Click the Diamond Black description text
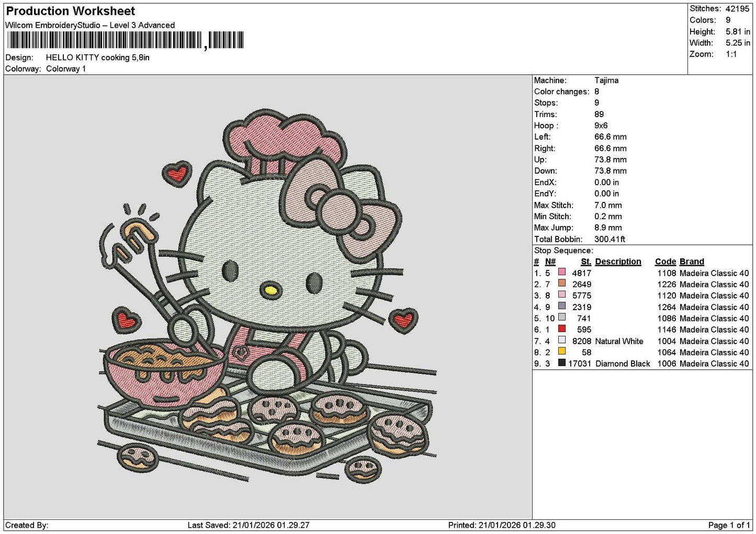 click(x=623, y=363)
